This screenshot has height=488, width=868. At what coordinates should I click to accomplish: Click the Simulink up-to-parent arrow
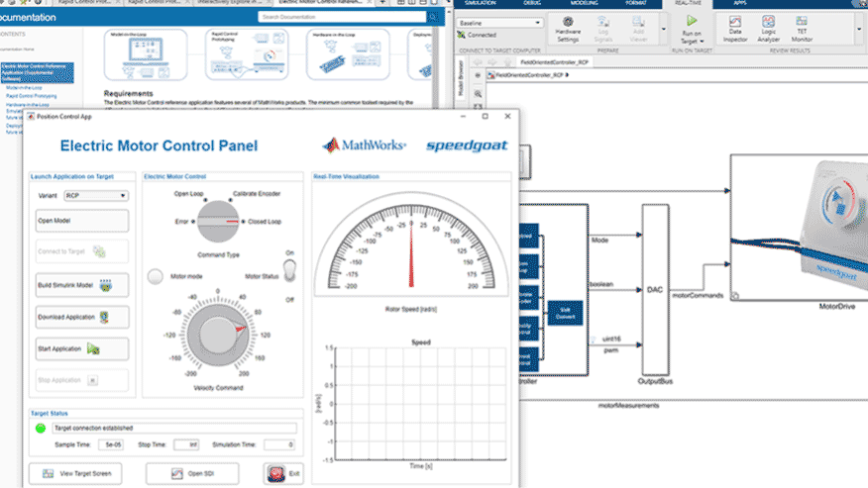coord(507,62)
